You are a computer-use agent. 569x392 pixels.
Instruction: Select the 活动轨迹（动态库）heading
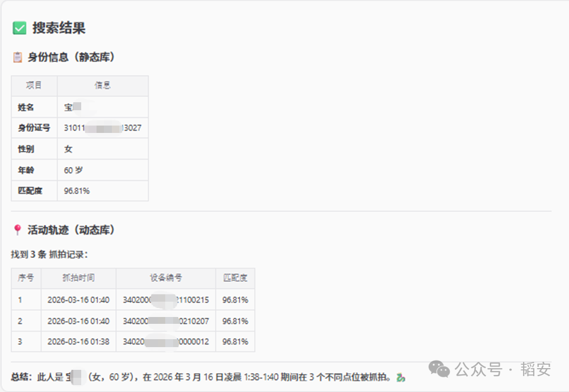[71, 230]
